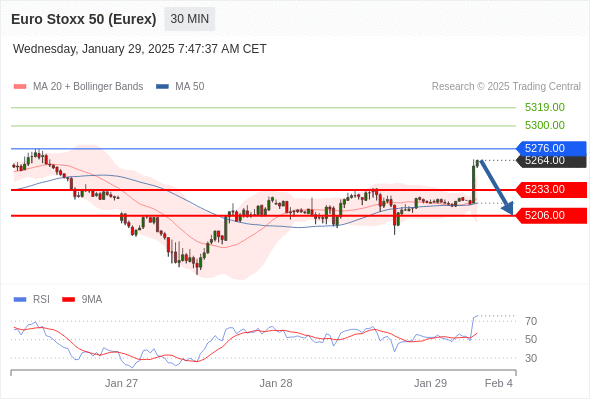Click the Euro Stoxx 50 (Eurex) title
The width and height of the screenshot is (590, 400).
point(84,19)
